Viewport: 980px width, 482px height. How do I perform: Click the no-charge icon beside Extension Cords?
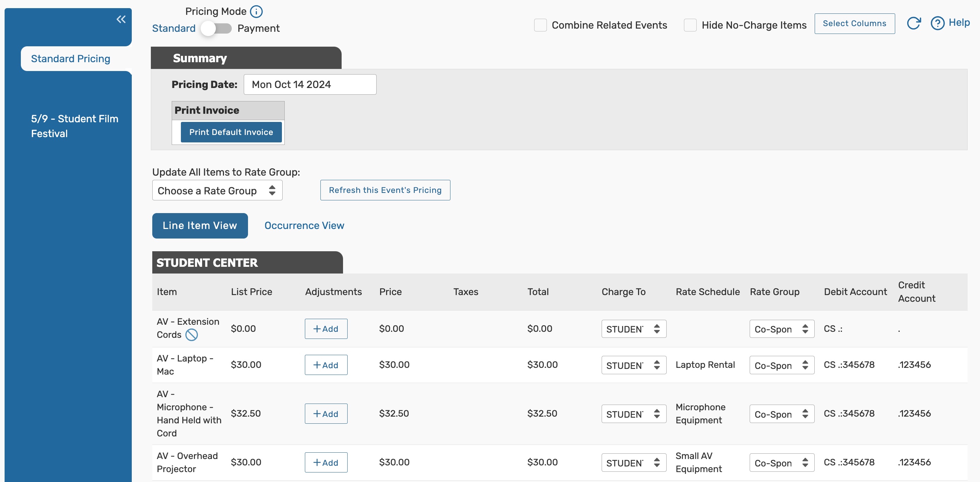coord(191,335)
